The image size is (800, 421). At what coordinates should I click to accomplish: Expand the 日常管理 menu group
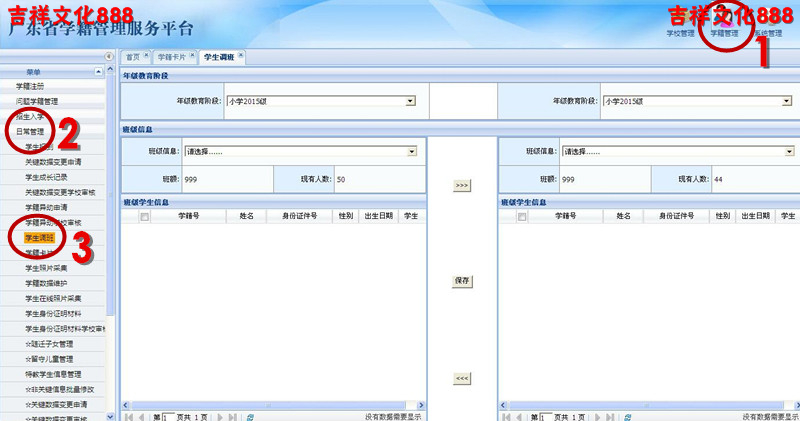point(30,132)
